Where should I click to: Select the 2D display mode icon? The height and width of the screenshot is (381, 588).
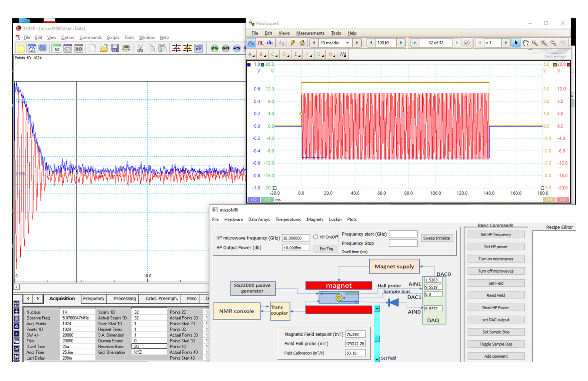[x=79, y=48]
